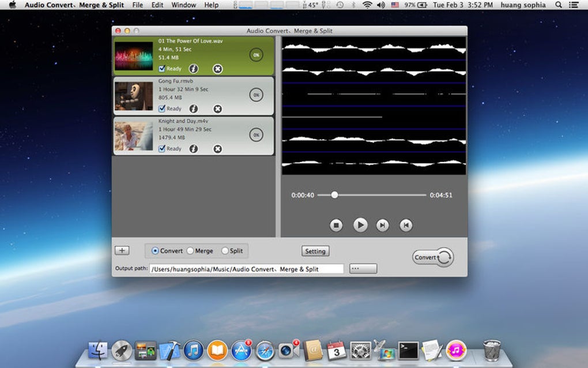
Task: Click the Setting button
Action: pyautogui.click(x=315, y=251)
